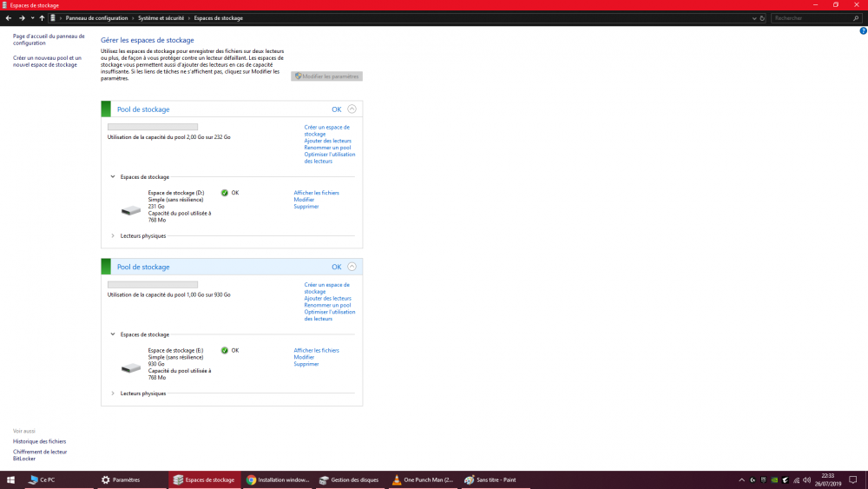Screen dimensions: 868x489
Task: Click Modifier for storage space D:
Action: 304,200
